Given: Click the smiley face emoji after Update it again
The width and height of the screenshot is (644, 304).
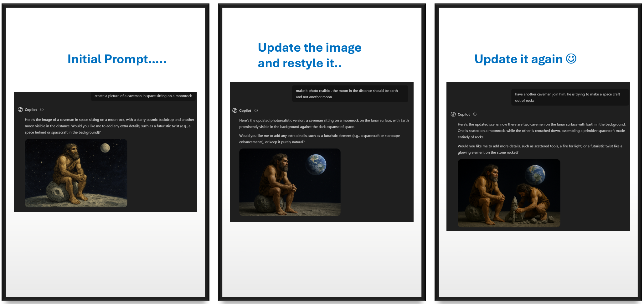Looking at the screenshot, I should click(x=571, y=59).
